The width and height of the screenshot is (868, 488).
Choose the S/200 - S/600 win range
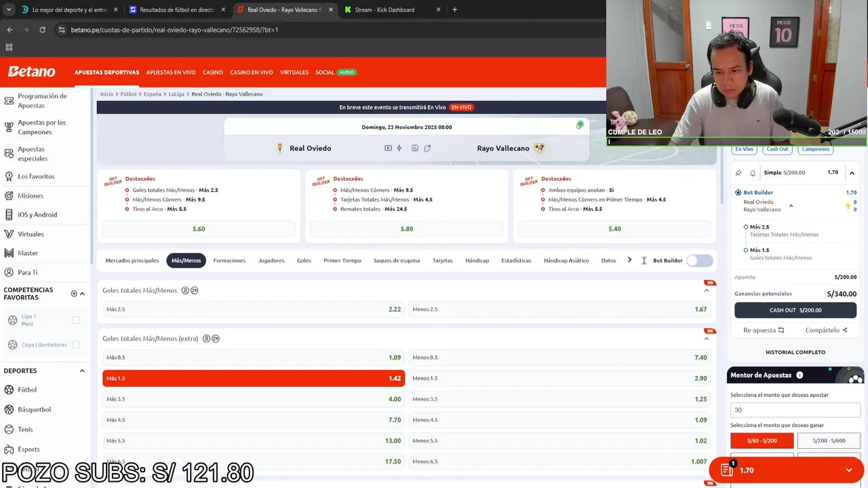[829, 441]
